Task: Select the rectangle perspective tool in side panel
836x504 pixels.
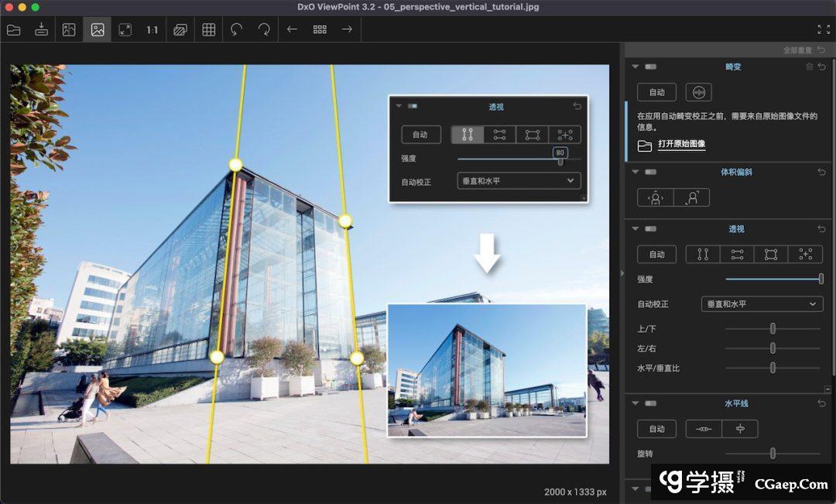Action: click(x=771, y=254)
